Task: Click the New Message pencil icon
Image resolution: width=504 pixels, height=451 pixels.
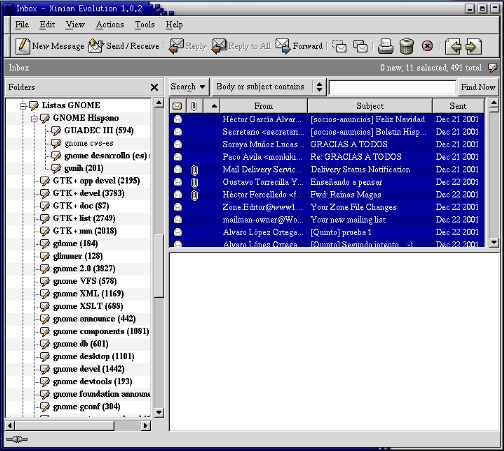Action: 23,46
